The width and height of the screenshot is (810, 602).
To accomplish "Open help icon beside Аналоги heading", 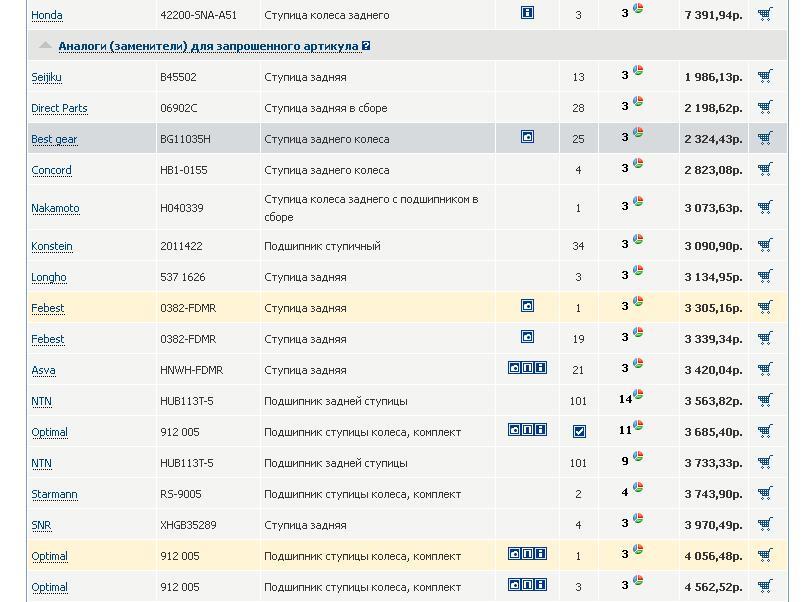I will pos(366,46).
